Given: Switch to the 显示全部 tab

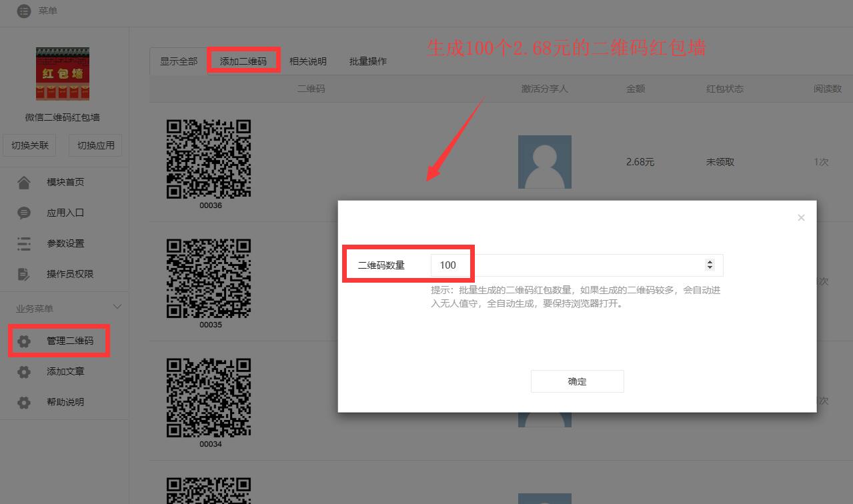Looking at the screenshot, I should [179, 61].
